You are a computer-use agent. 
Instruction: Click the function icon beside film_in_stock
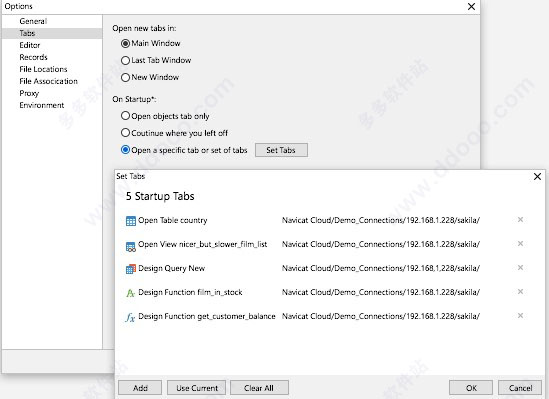pos(131,293)
